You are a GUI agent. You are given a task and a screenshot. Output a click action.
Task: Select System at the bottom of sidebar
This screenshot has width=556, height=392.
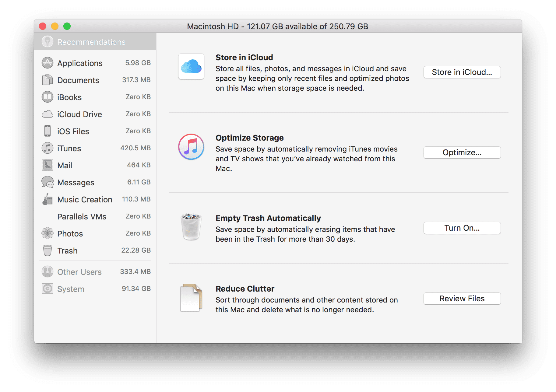coord(70,289)
